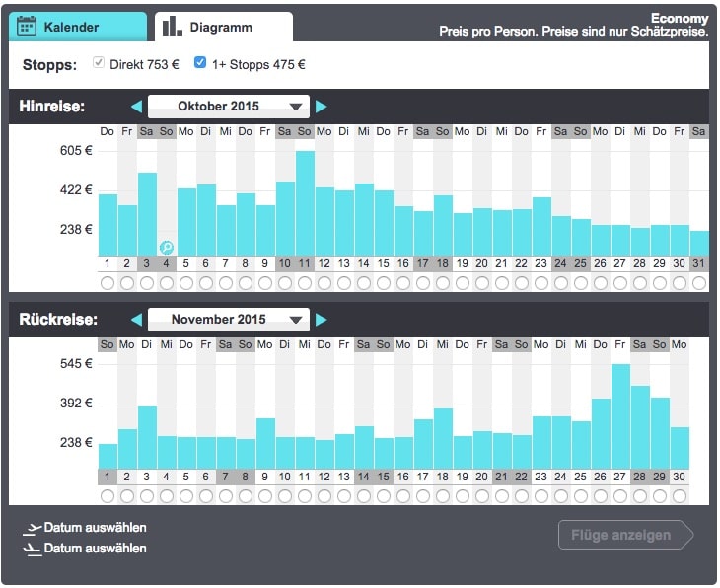Go to previous month for Hinreise
Viewport: 720px width, 588px height.
pos(136,107)
